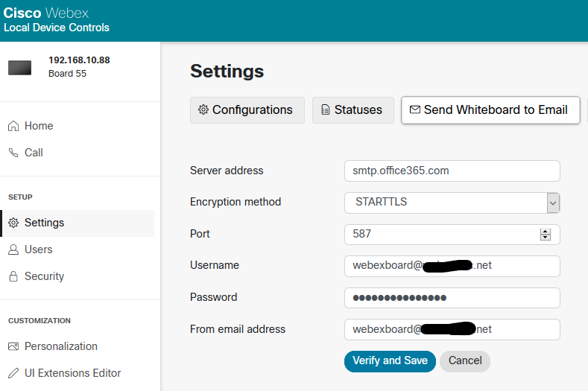The image size is (588, 391).
Task: Click the From email address field
Action: 452,329
